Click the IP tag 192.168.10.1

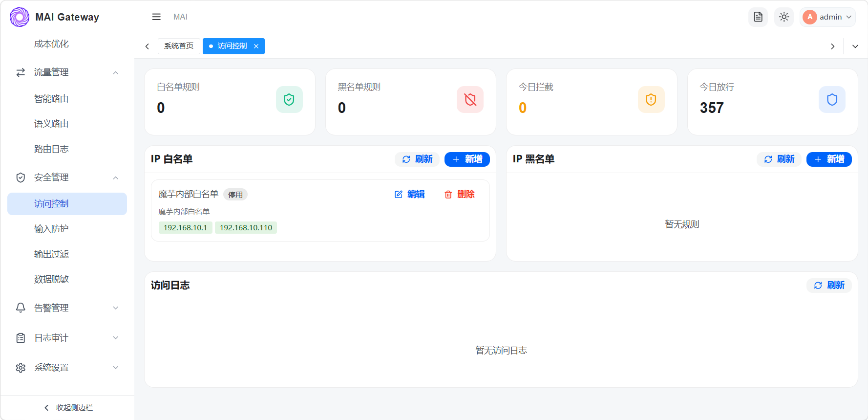tap(185, 228)
